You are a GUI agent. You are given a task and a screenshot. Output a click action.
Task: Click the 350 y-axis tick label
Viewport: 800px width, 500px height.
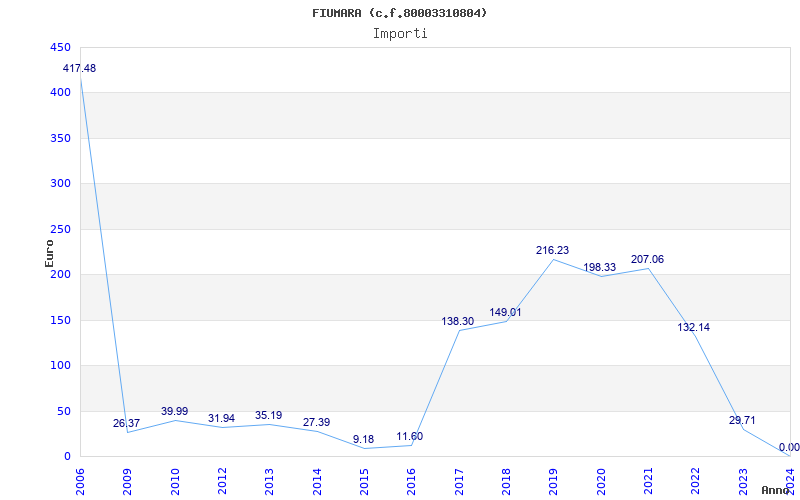coord(60,139)
